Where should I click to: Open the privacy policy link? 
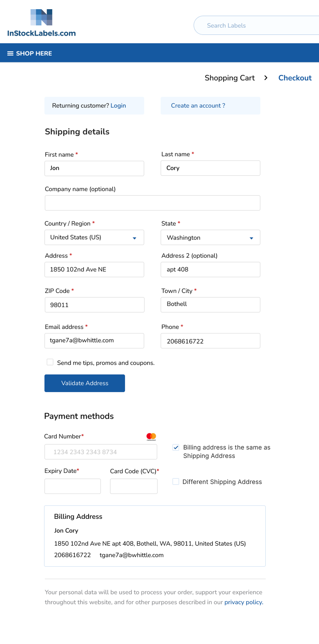click(243, 602)
